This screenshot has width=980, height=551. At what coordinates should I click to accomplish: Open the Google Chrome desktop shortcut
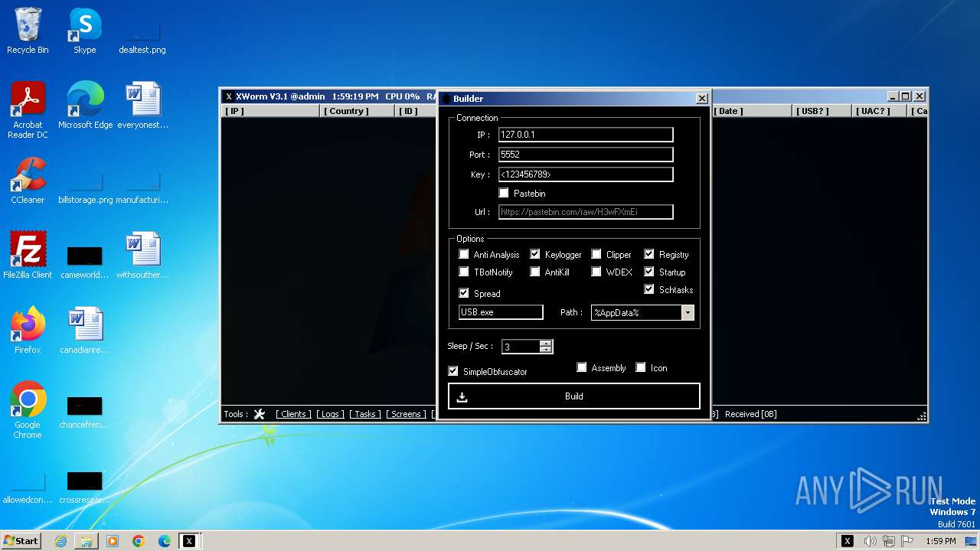pyautogui.click(x=28, y=411)
